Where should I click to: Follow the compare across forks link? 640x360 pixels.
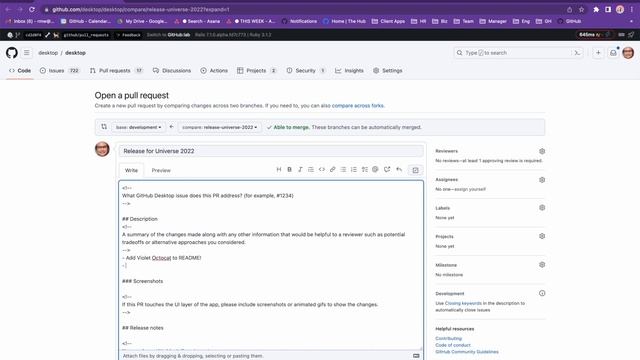(358, 106)
